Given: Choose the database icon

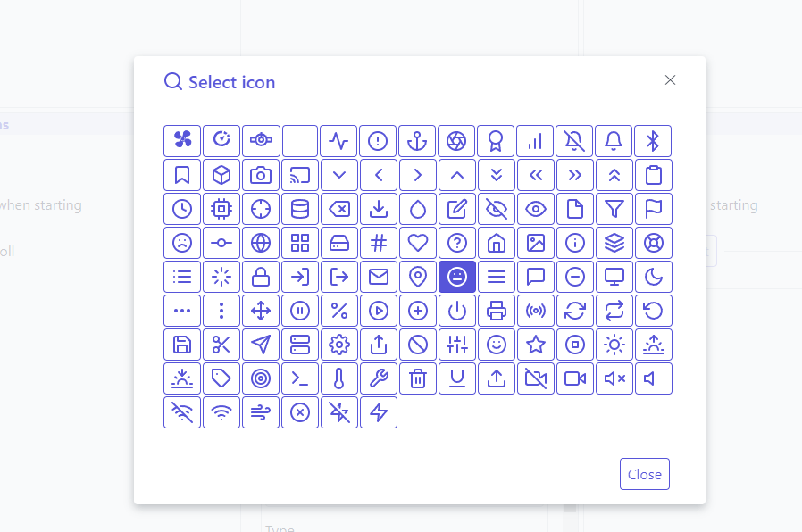Looking at the screenshot, I should click(x=300, y=209).
